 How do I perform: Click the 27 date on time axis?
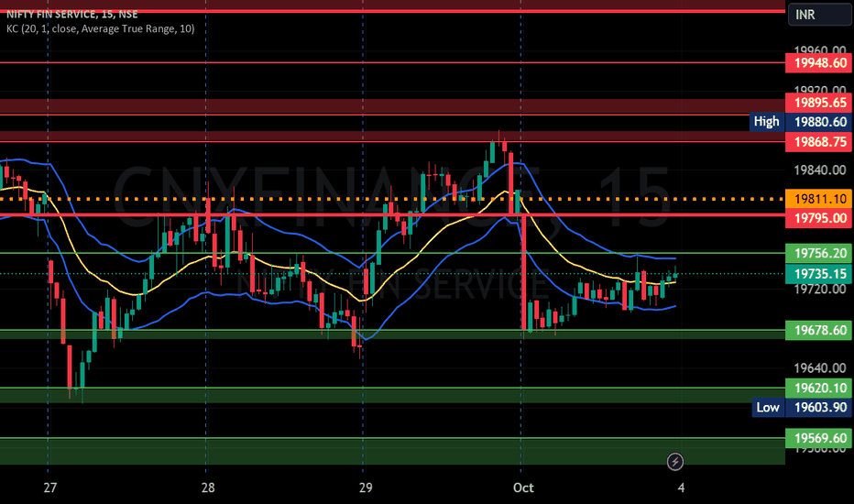point(50,488)
